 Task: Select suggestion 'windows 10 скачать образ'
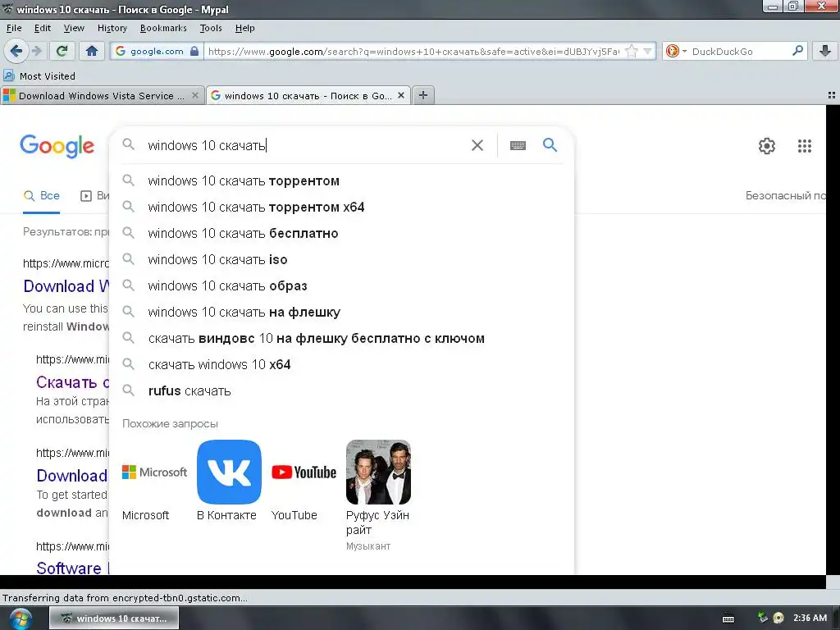point(342,286)
